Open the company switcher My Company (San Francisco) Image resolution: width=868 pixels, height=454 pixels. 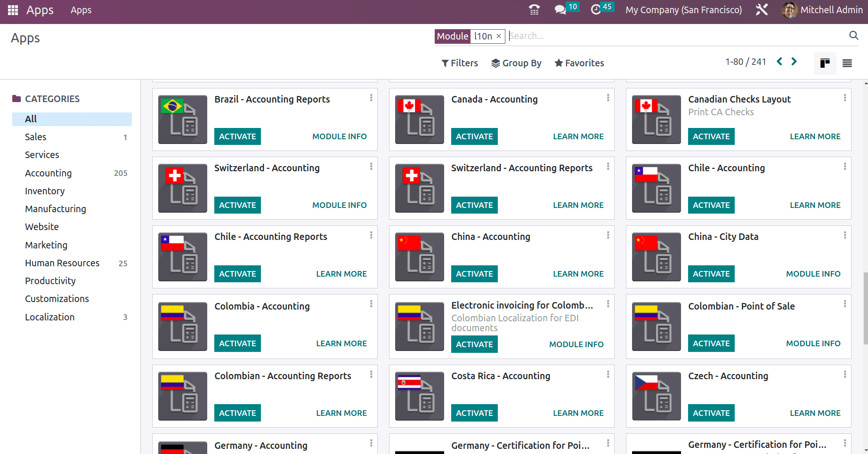[x=683, y=10]
